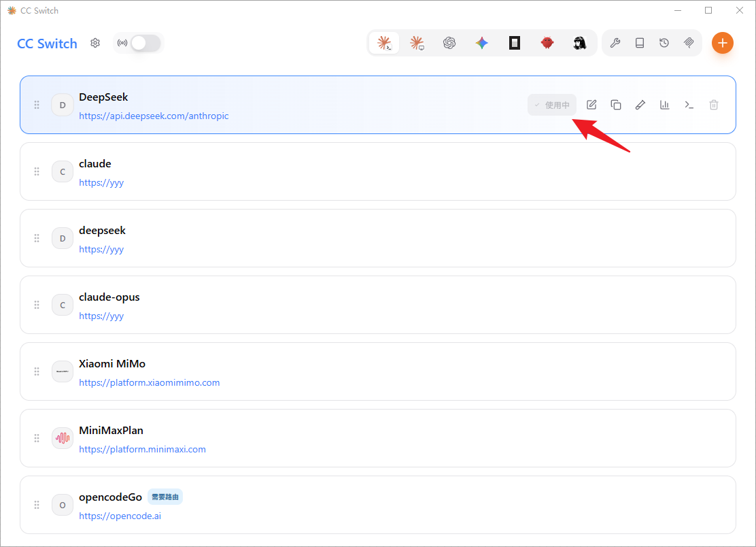Open settings gear next to CC Switch

(95, 43)
